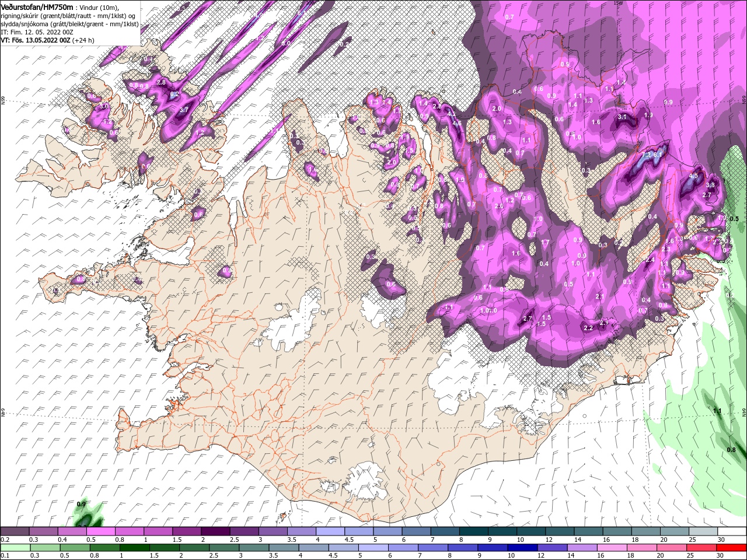Click the black 1.1 value in the green area
Image resolution: width=747 pixels, height=560 pixels.
[717, 411]
